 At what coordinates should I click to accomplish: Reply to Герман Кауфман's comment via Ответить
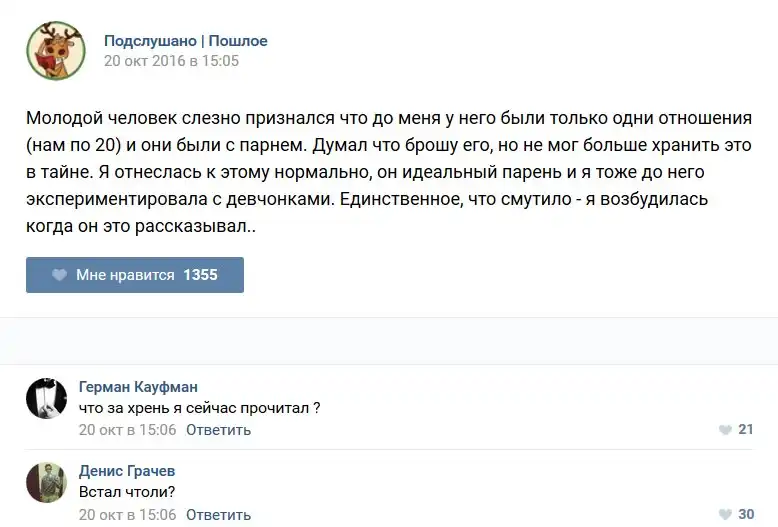(218, 430)
